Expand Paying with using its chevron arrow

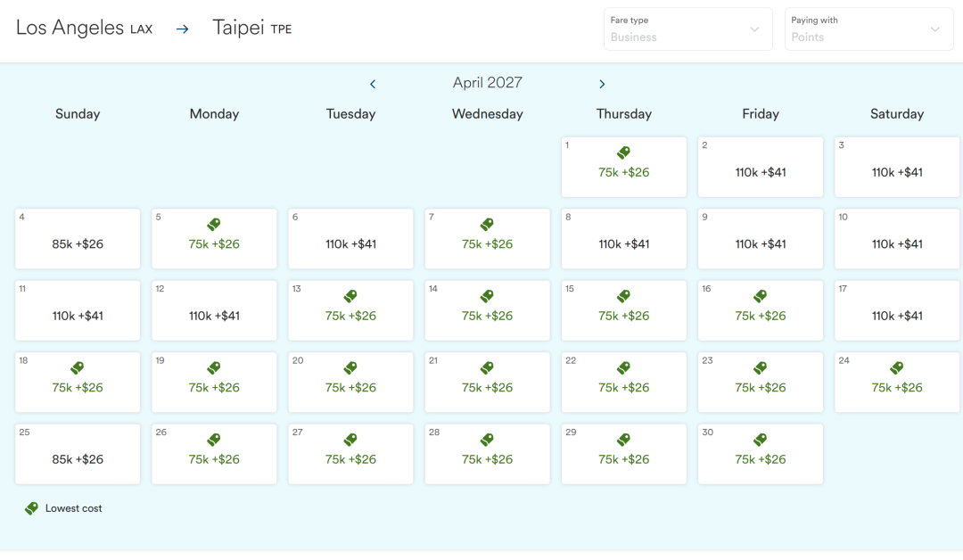[x=934, y=29]
